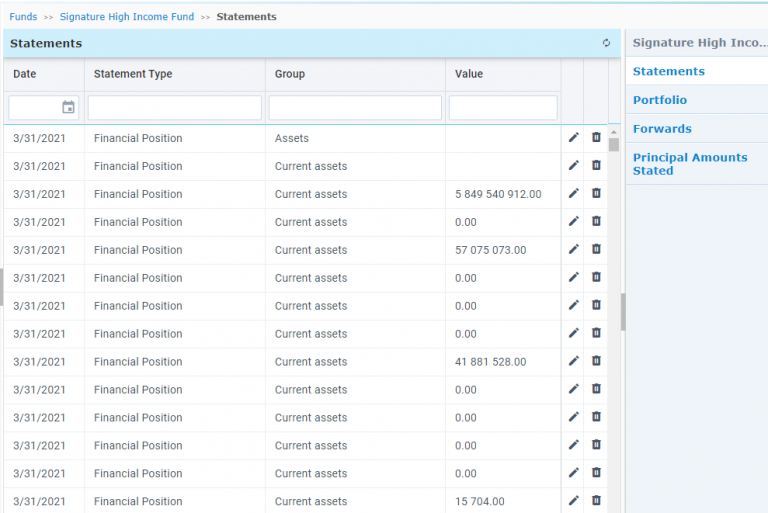The width and height of the screenshot is (768, 513).
Task: Edit the row with value 41 881 528.00
Action: [x=574, y=362]
